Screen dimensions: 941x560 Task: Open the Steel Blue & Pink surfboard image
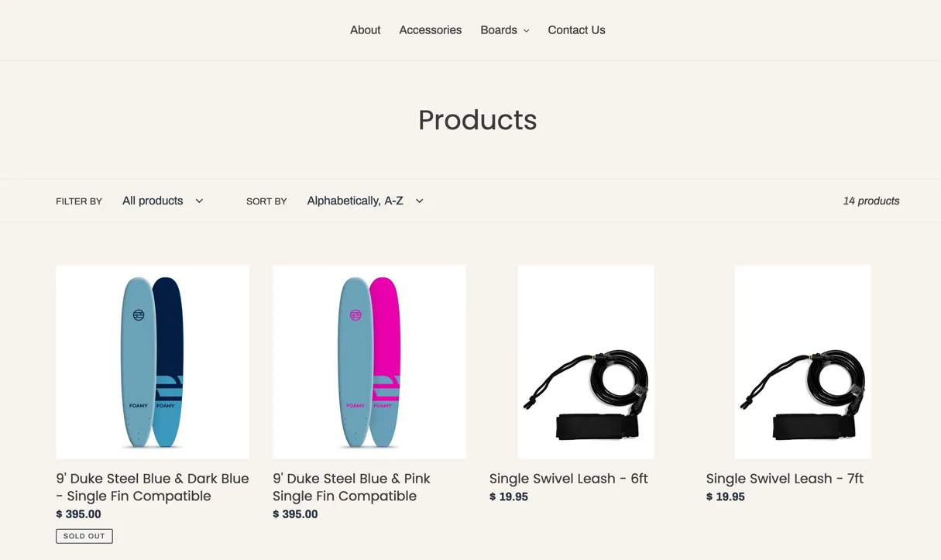(369, 362)
